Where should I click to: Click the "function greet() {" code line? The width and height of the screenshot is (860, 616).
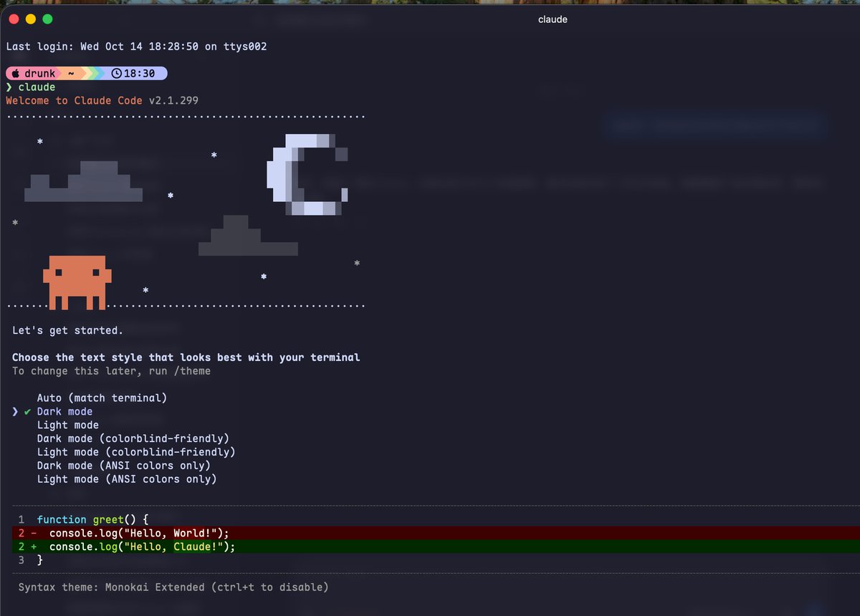(92, 519)
